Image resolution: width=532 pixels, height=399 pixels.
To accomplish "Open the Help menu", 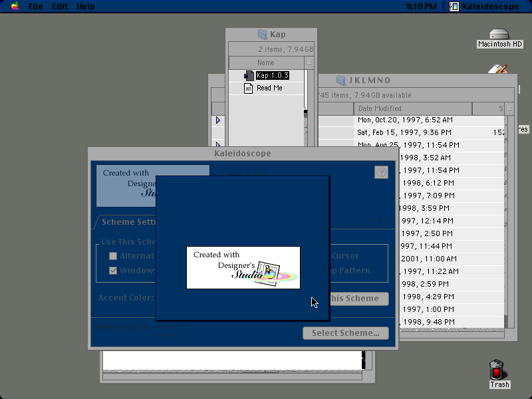I will point(86,7).
